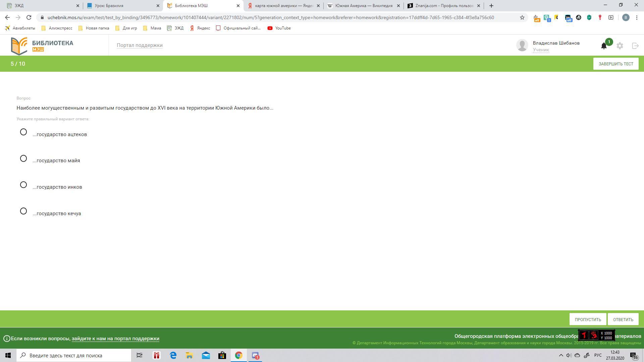Click ЗАВЕРШИТЬ ТЕСТ button
This screenshot has width=644, height=362.
click(616, 64)
